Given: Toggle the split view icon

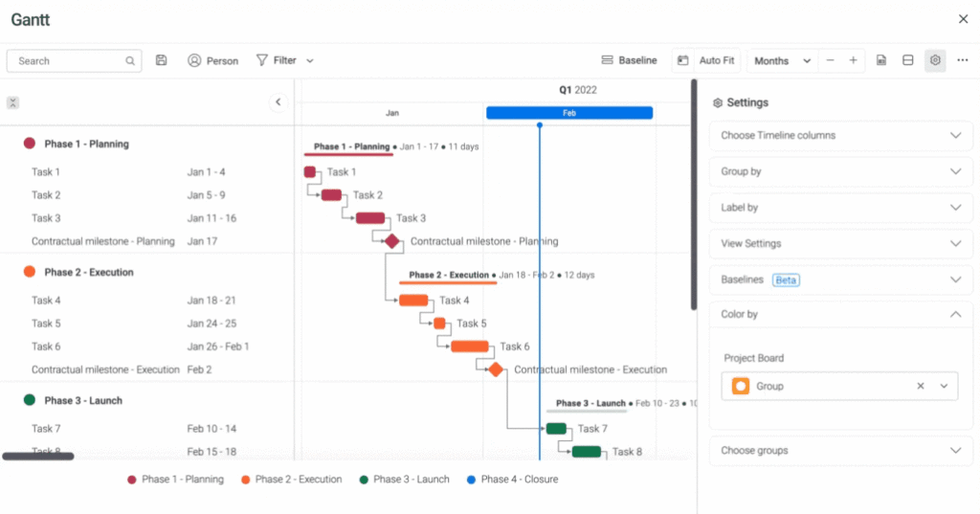Looking at the screenshot, I should 907,60.
